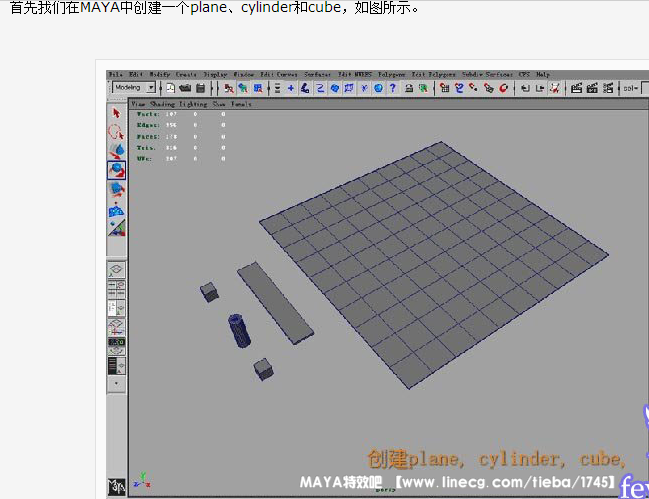649x499 pixels.
Task: Open the Display menu
Action: pos(215,74)
